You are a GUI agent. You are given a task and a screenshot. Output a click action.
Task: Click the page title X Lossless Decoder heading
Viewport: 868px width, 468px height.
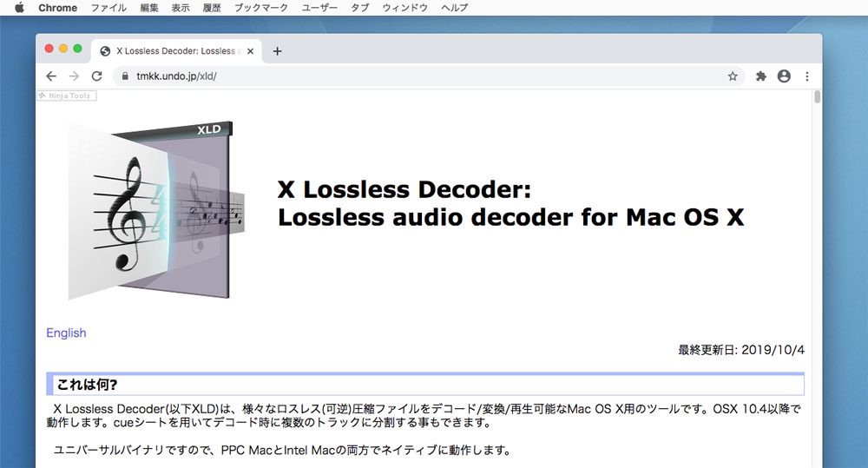coord(510,203)
